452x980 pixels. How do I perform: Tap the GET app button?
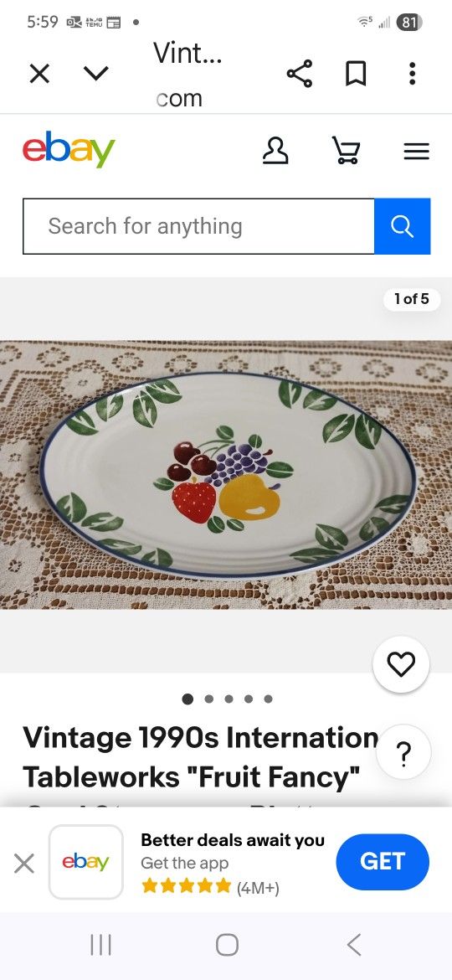tap(382, 862)
